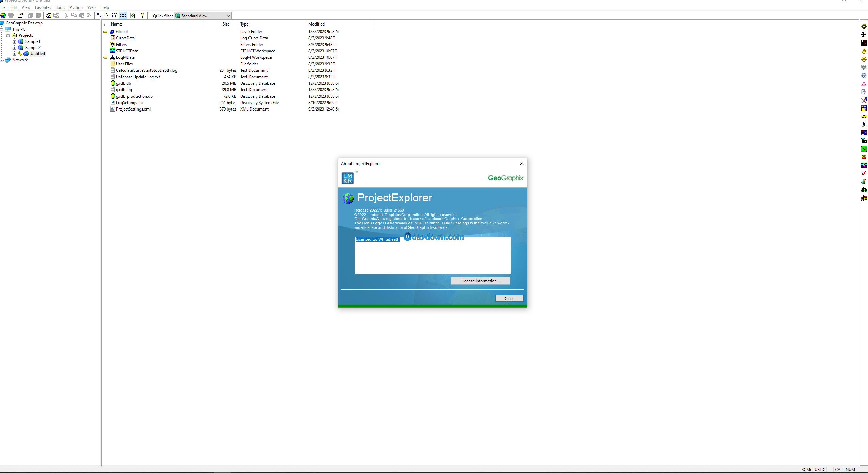Collapse the Projects tree node

tap(8, 35)
